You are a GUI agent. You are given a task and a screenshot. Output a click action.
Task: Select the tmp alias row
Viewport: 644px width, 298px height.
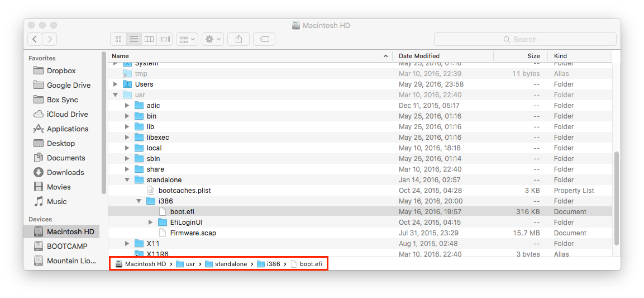click(360, 74)
